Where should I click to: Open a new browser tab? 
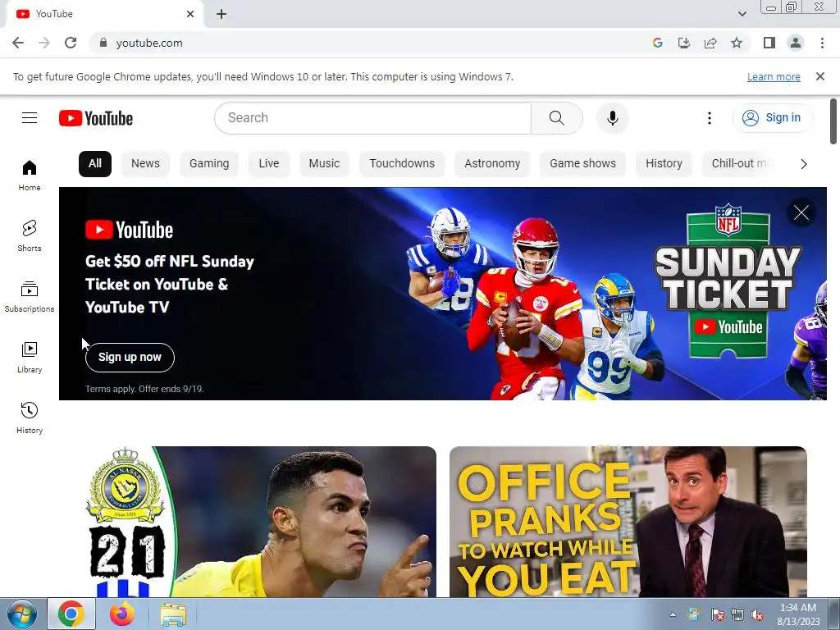pos(221,14)
